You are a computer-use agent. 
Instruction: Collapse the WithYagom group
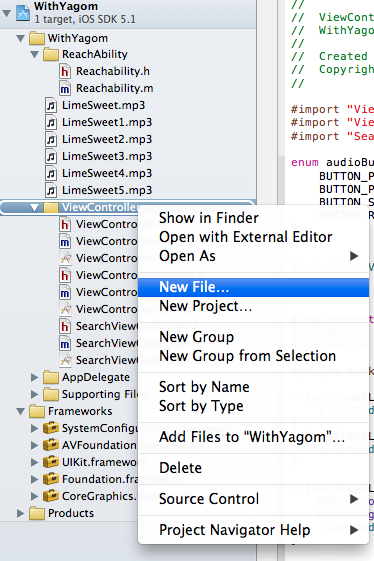[x=21, y=38]
